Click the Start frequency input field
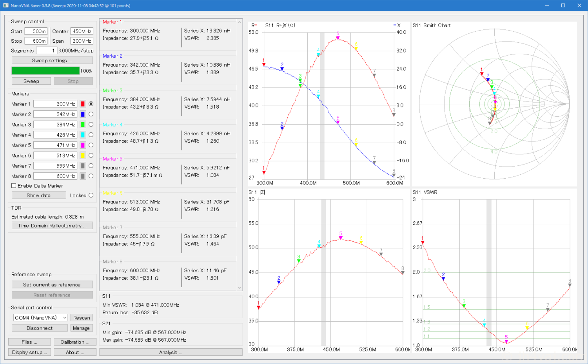 (36, 31)
